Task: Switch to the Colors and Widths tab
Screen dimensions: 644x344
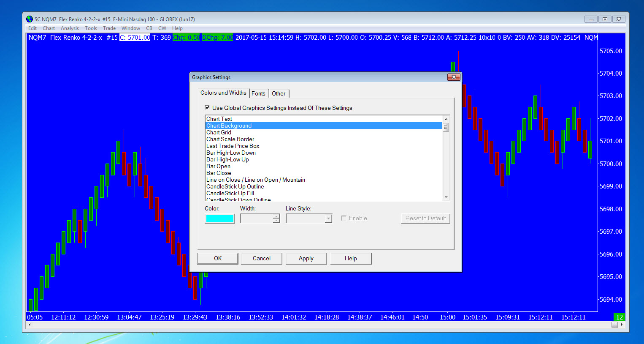Action: 223,93
